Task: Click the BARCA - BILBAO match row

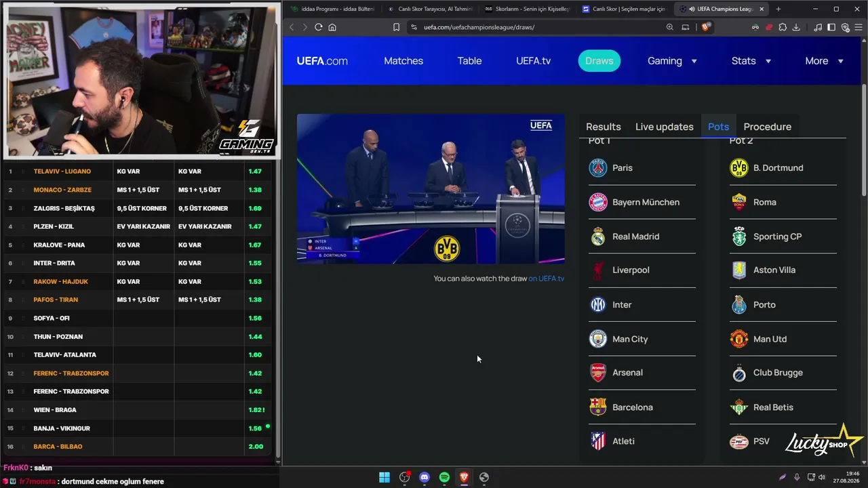Action: pos(138,447)
